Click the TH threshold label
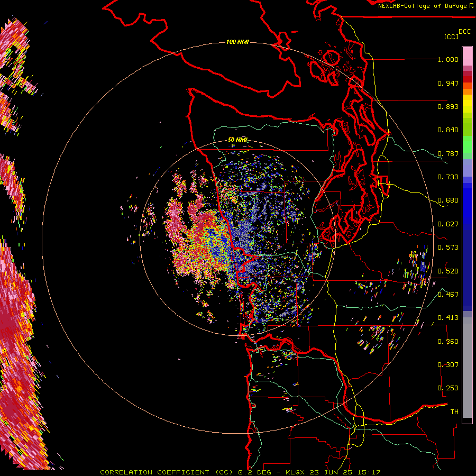Screen dimensions: 476x476 [x=454, y=412]
